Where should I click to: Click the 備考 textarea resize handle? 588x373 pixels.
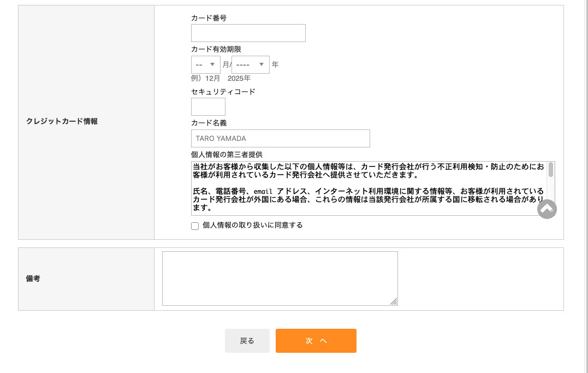[x=394, y=301]
